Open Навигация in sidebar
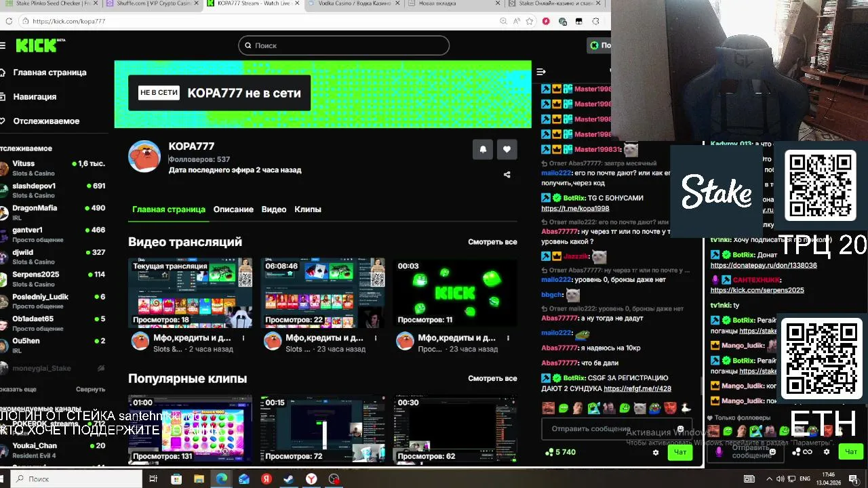The height and width of the screenshot is (488, 868). click(x=29, y=97)
